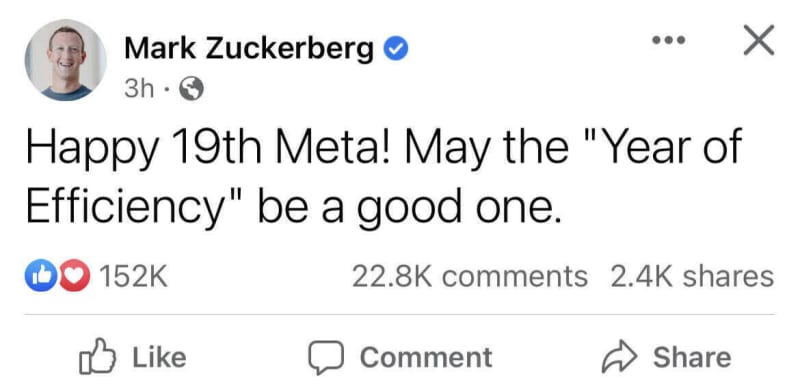Open the 3h timestamp link
The image size is (800, 390).
point(138,89)
